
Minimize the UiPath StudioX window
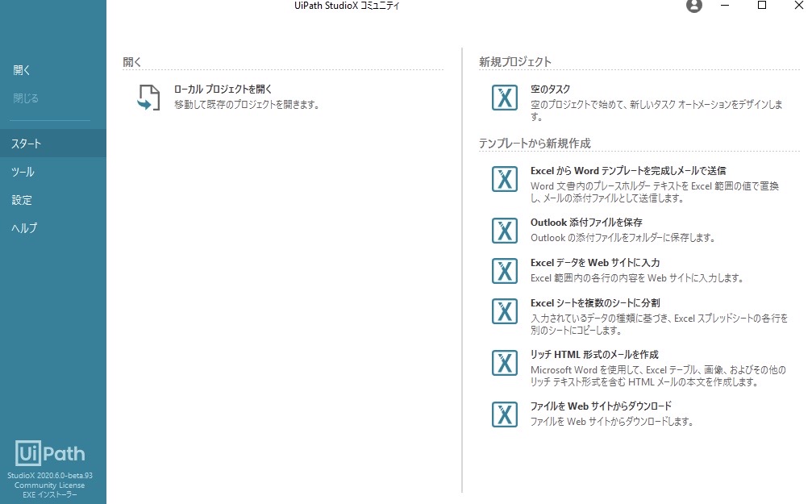tap(725, 5)
